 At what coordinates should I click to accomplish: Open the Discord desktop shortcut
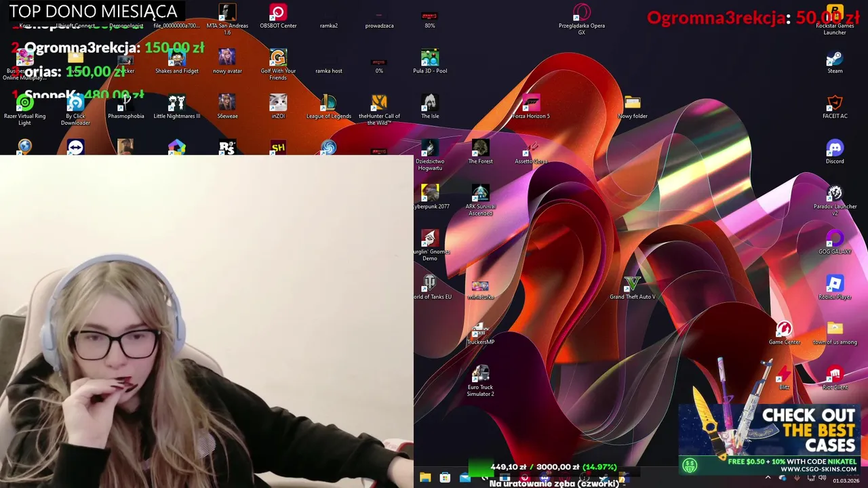tap(835, 152)
